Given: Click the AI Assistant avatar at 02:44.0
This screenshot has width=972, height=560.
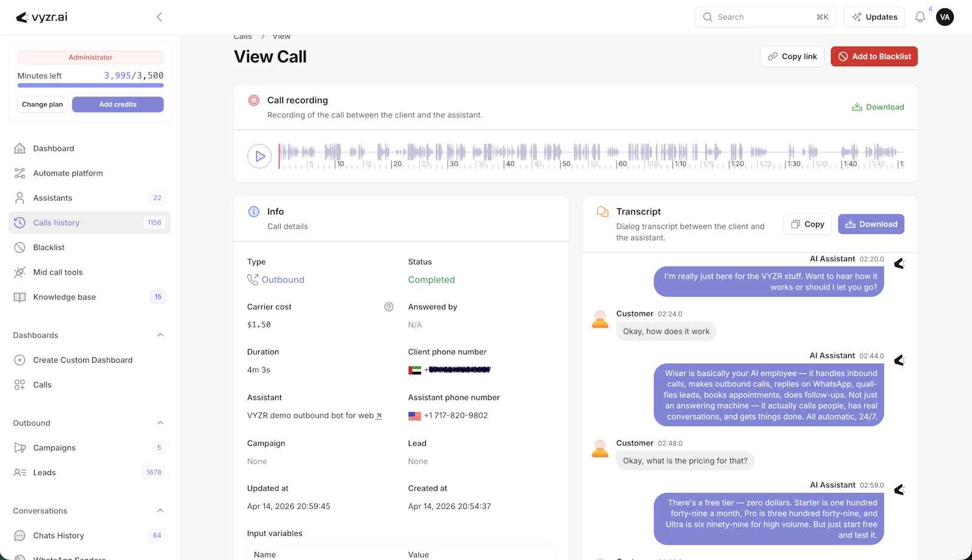Looking at the screenshot, I should [900, 360].
